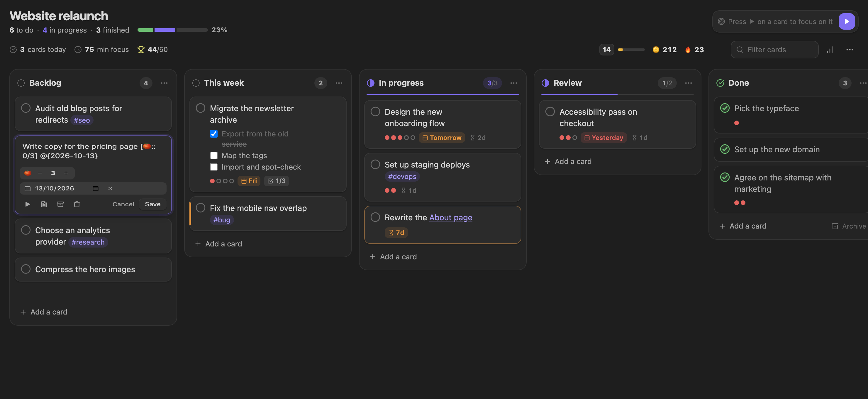Click the 1/3 subtask counter badge
Image resolution: width=868 pixels, height=399 pixels.
(x=276, y=181)
